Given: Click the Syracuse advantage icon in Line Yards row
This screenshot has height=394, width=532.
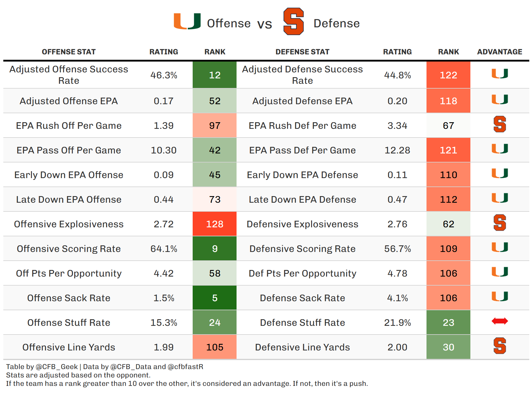Looking at the screenshot, I should pyautogui.click(x=500, y=346).
